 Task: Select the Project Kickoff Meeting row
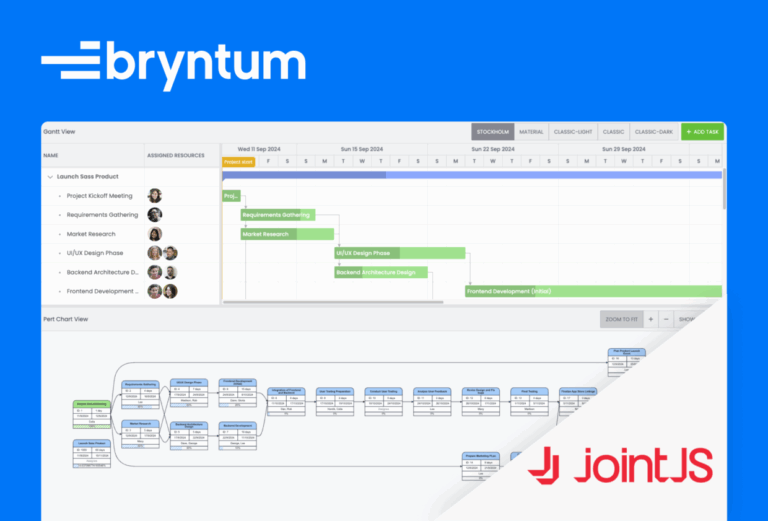pos(131,196)
